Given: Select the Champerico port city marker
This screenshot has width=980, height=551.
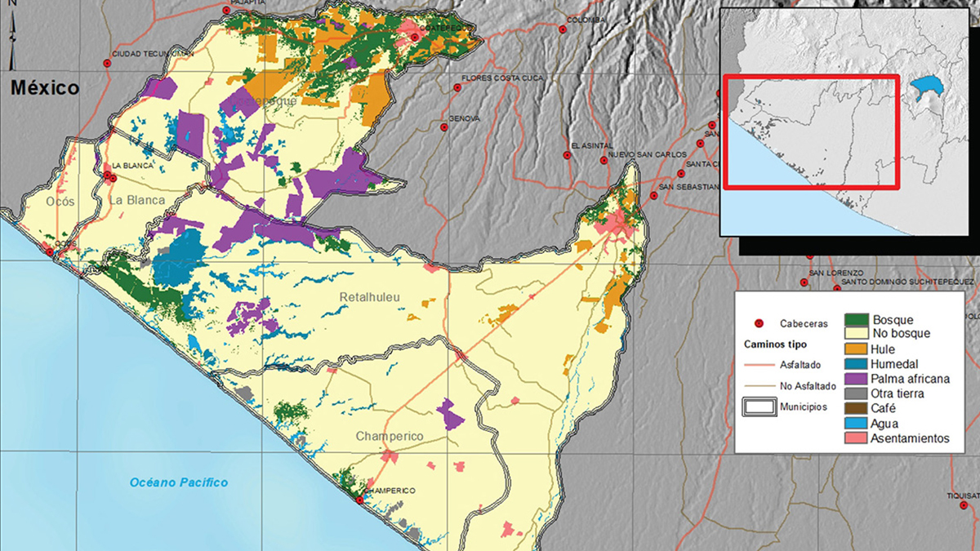Looking at the screenshot, I should [x=359, y=499].
